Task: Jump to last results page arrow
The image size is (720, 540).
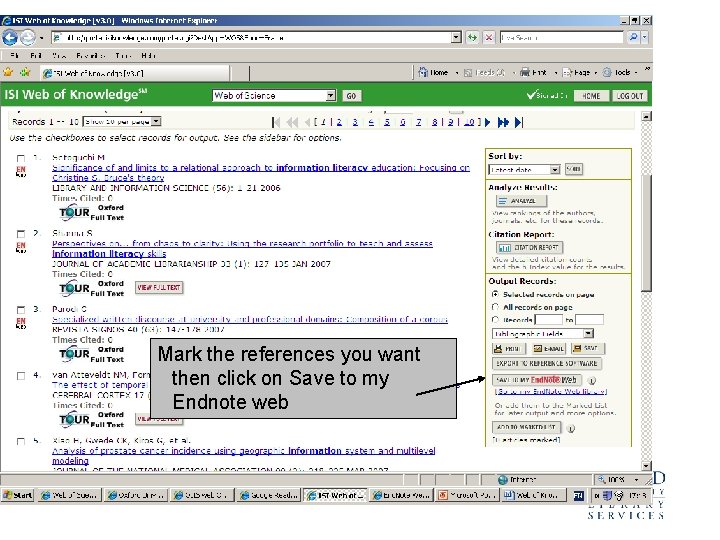Action: click(518, 122)
